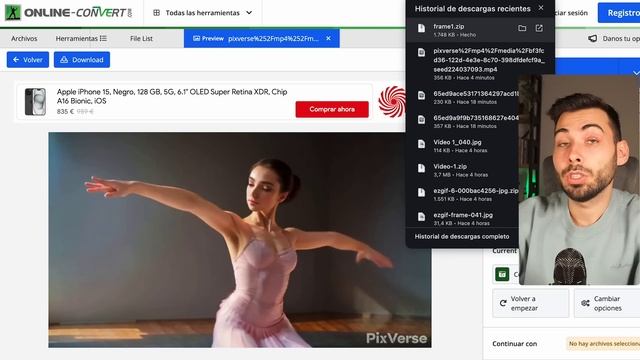Click the 65ed9ace file icon

point(421,96)
